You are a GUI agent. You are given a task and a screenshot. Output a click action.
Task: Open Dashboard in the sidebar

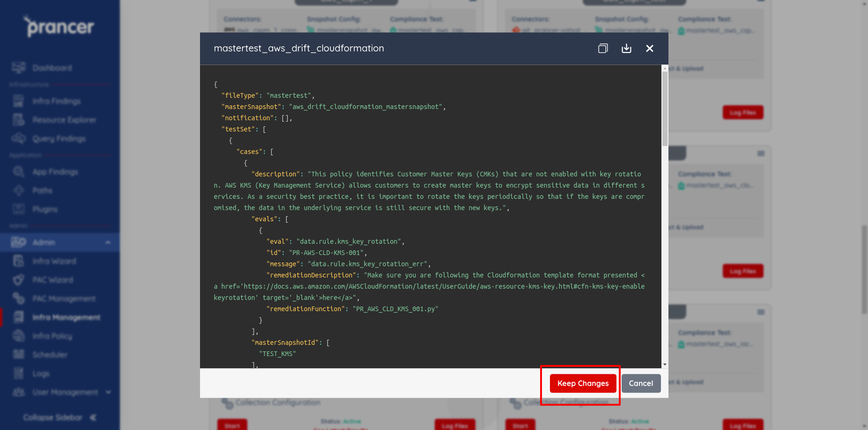(x=52, y=68)
